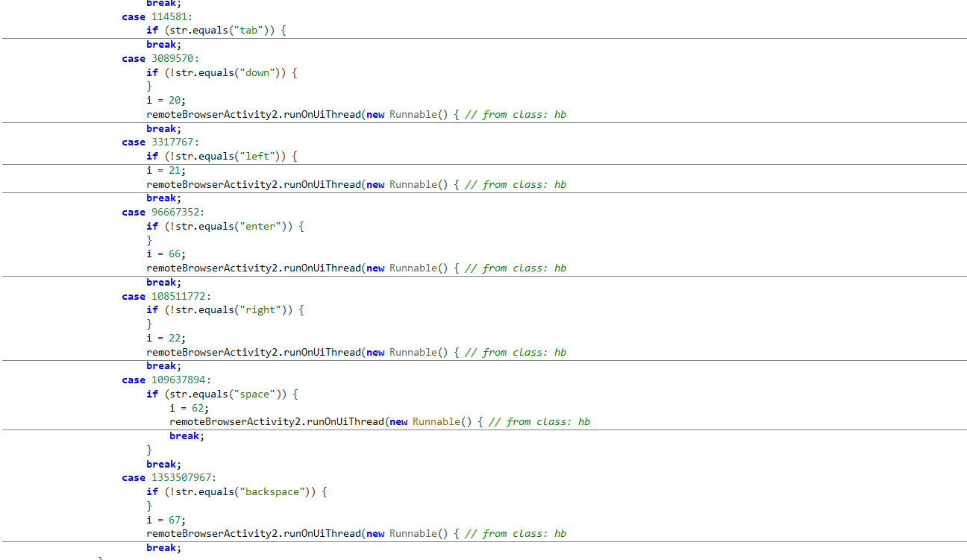This screenshot has width=967, height=560.
Task: Click the assignment i = 66
Action: 166,254
